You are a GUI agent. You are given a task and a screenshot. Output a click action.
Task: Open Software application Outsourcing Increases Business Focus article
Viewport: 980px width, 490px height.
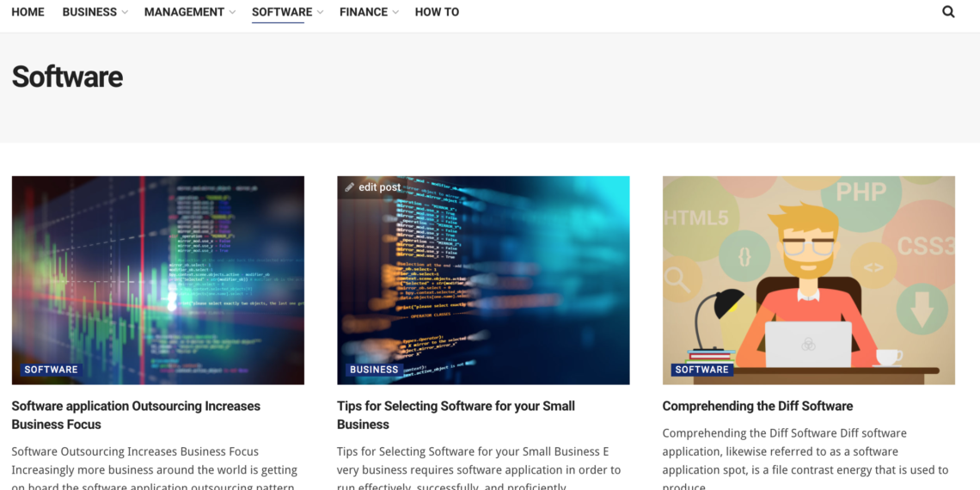[x=136, y=415]
